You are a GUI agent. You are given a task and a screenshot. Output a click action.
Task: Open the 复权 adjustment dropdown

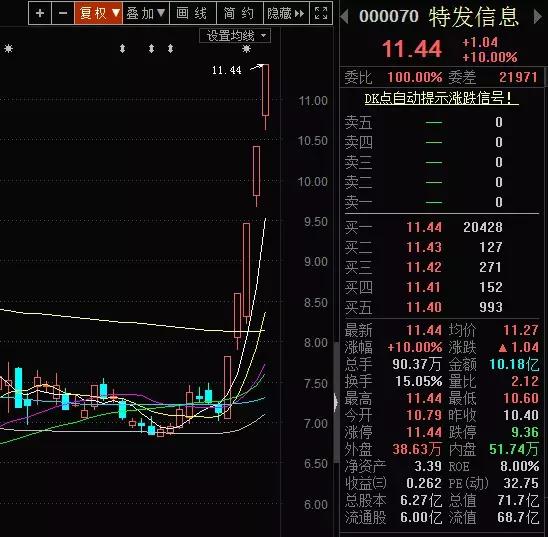point(99,13)
